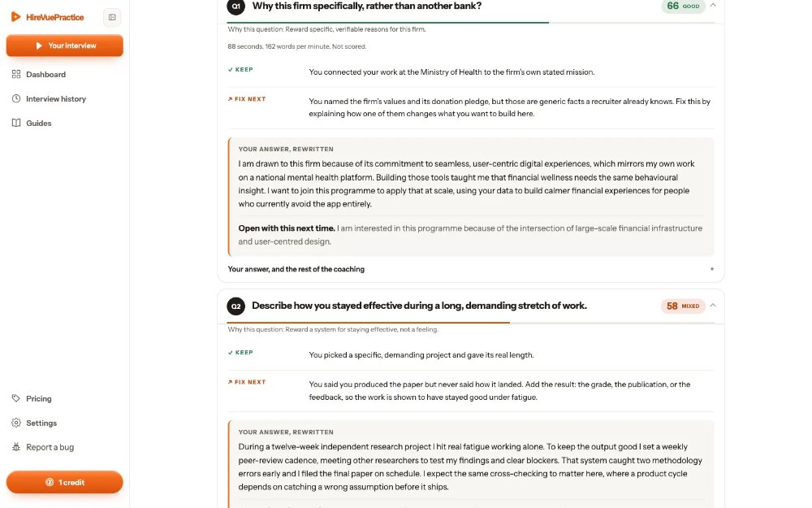
Task: Start Your interview button
Action: (x=65, y=46)
